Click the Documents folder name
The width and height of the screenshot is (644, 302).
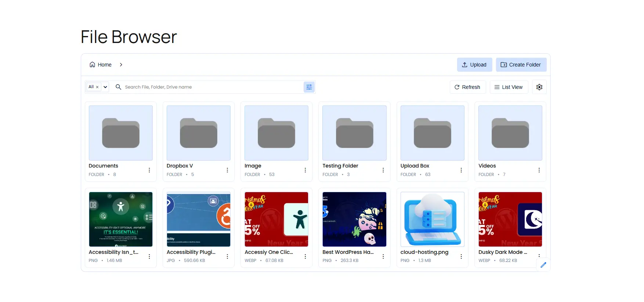coord(104,166)
